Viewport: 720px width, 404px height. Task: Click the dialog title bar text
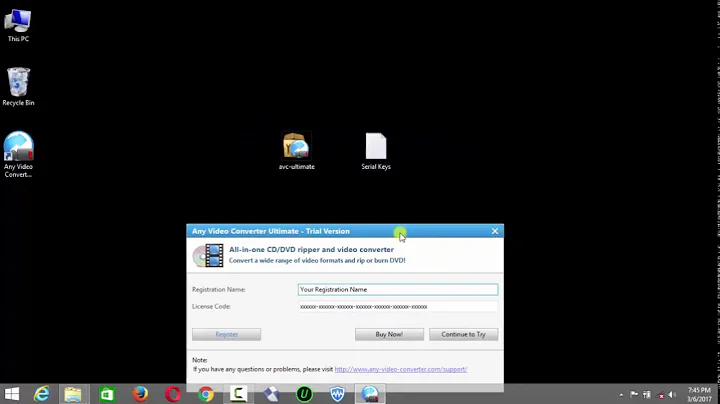(271, 231)
